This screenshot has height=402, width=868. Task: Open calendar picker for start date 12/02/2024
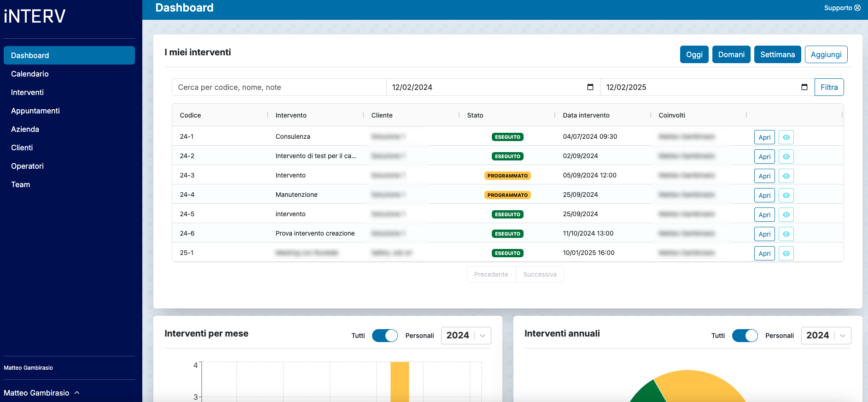(590, 87)
